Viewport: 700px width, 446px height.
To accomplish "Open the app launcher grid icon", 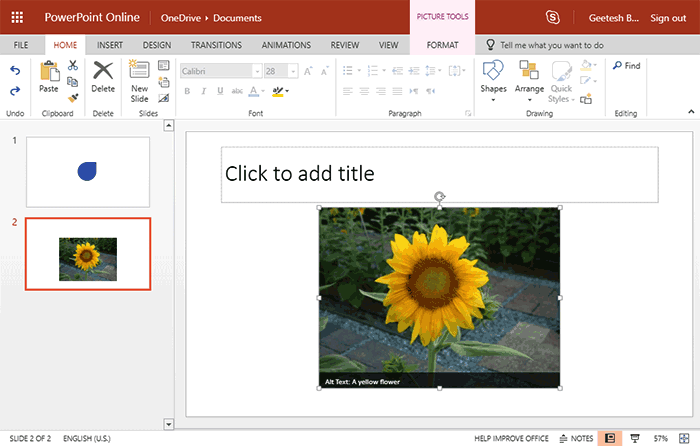I will click(17, 18).
